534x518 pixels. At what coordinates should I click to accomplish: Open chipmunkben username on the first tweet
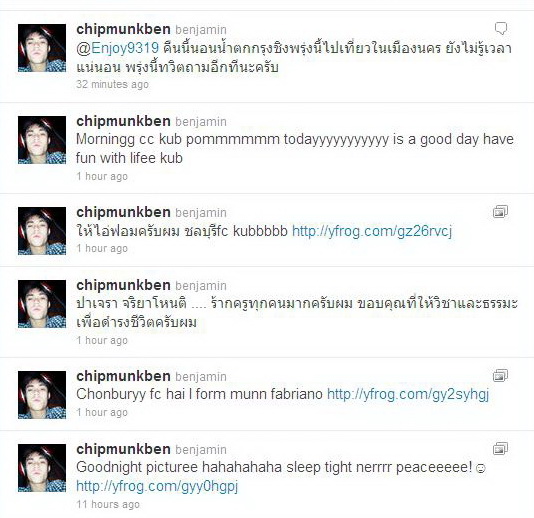(123, 30)
